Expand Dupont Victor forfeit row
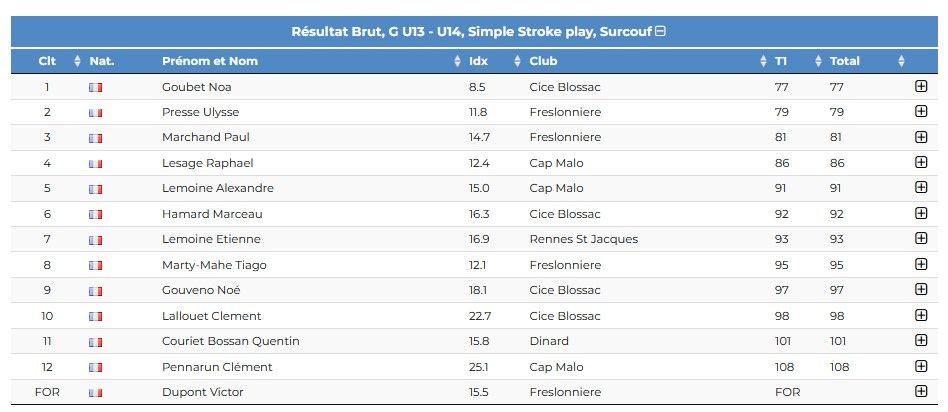The height and width of the screenshot is (412, 948). (x=921, y=391)
